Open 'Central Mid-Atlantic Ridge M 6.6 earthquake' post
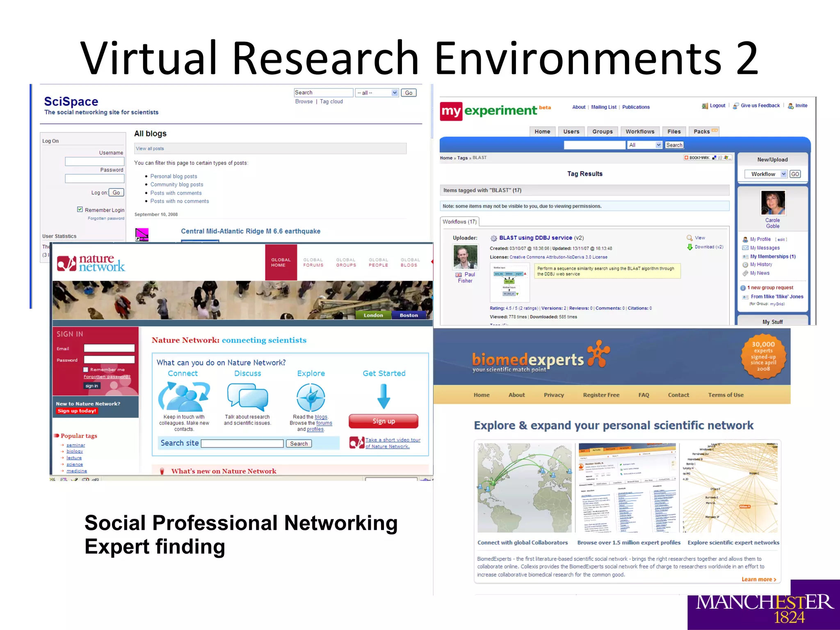Screen dimensions: 840x630 (x=251, y=231)
